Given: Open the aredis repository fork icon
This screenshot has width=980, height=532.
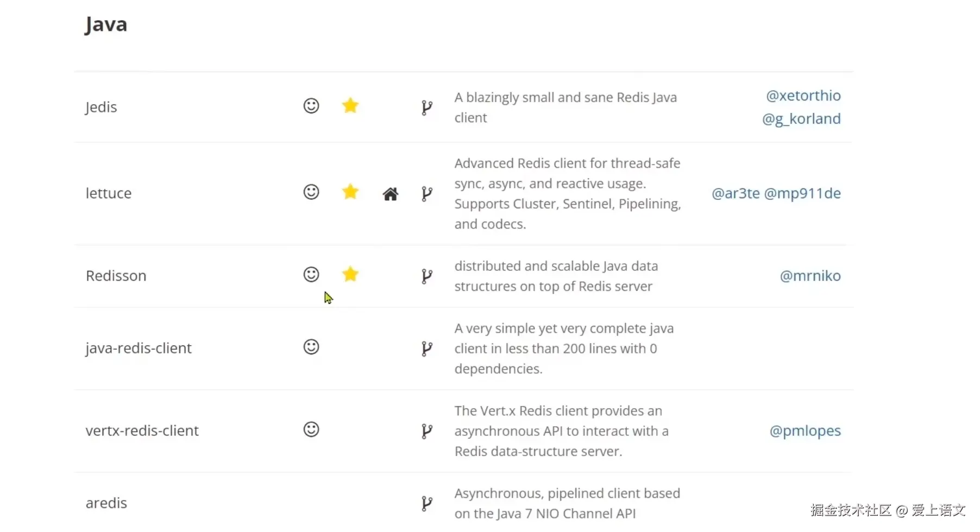Looking at the screenshot, I should pos(427,503).
